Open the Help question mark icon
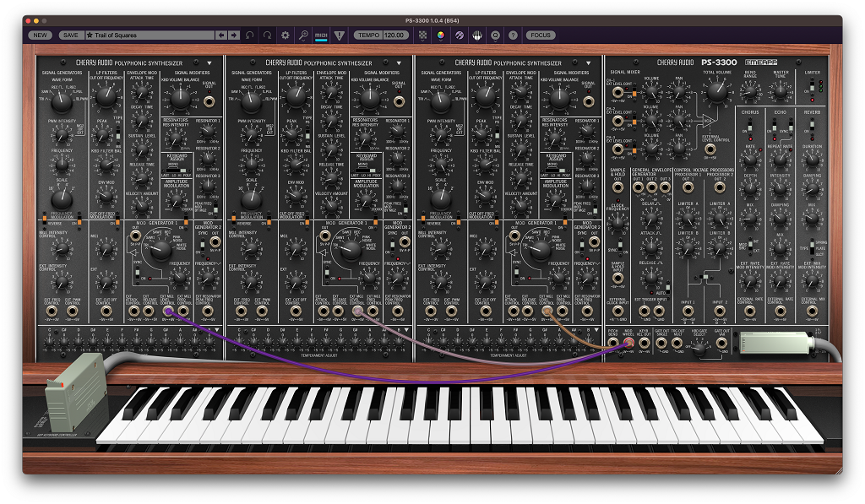865x504 pixels. click(513, 35)
